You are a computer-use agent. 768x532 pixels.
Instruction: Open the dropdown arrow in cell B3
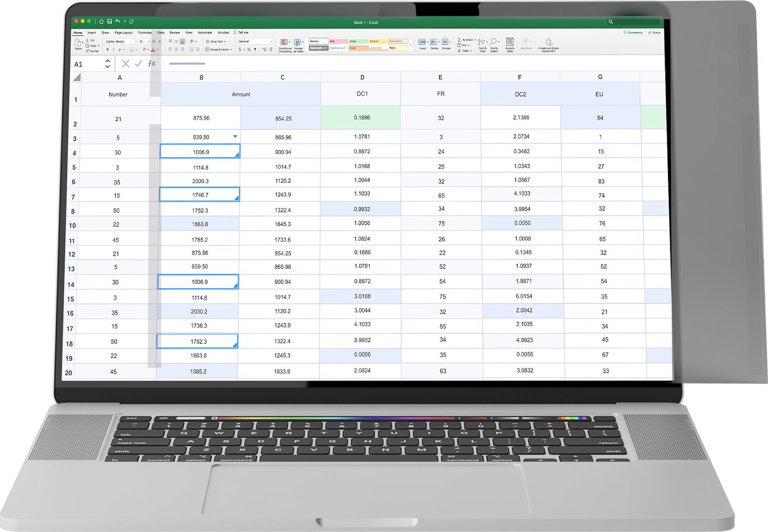[235, 137]
